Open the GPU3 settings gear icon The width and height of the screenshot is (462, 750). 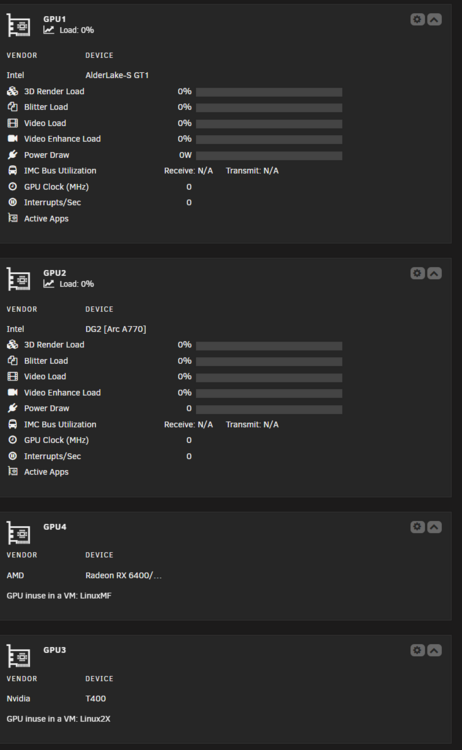(418, 650)
